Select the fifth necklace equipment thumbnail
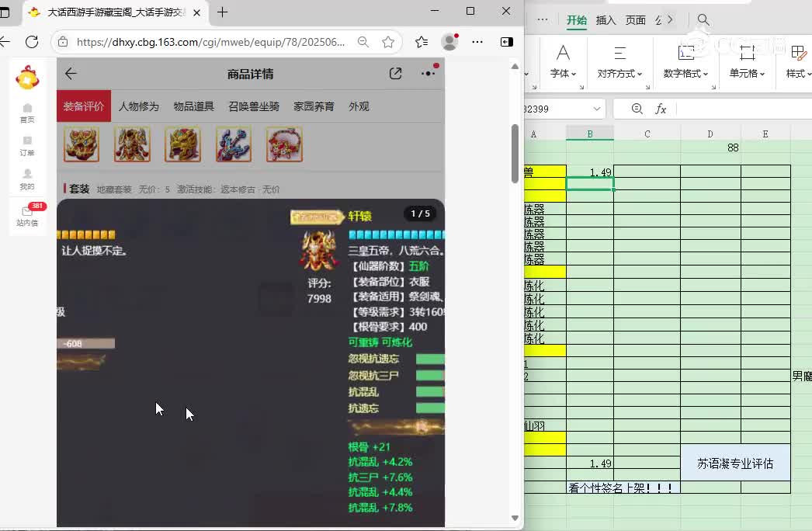 point(284,144)
